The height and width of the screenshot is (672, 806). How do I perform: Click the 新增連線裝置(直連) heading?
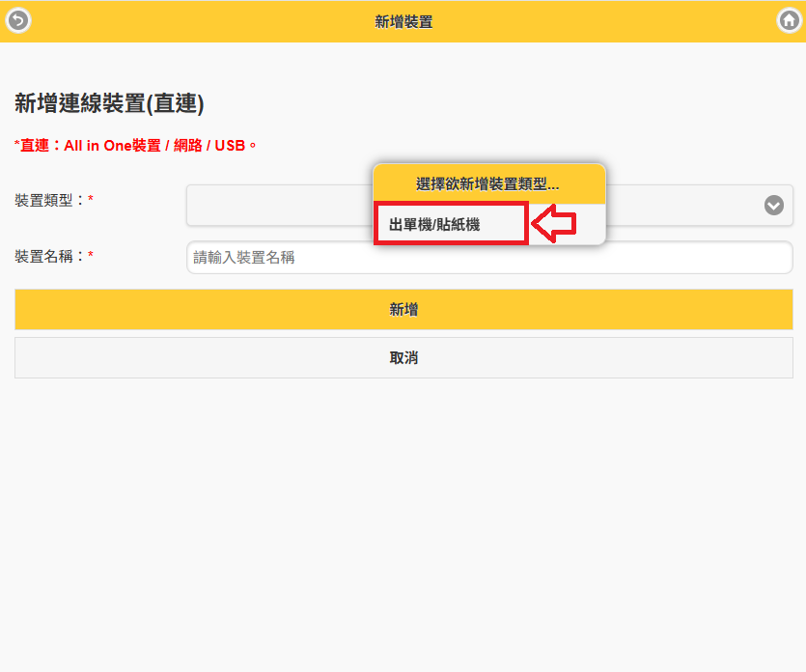coord(109,104)
